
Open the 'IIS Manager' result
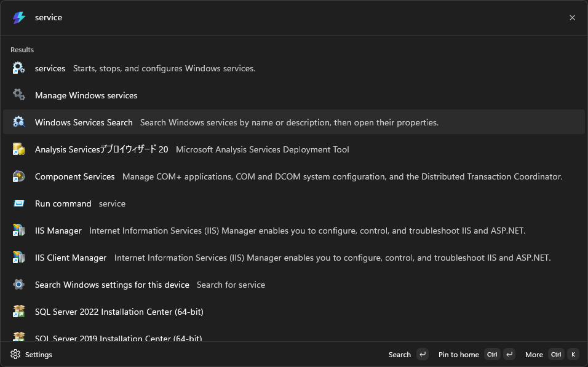pos(294,230)
